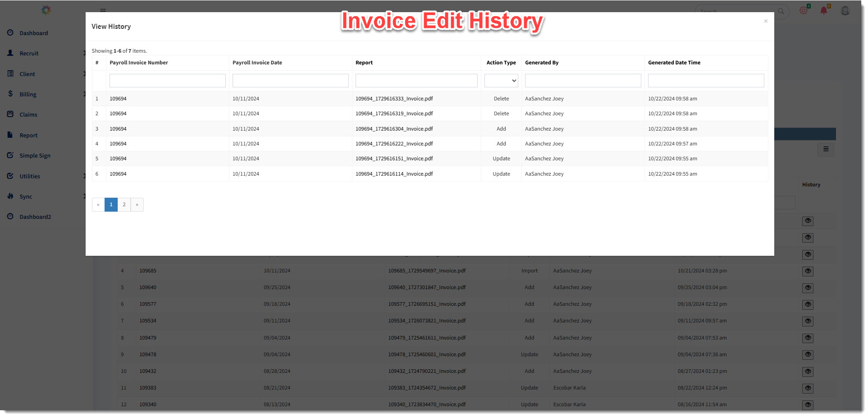Go to page 2 of history
Viewport: 868px width, 417px height.
click(124, 204)
